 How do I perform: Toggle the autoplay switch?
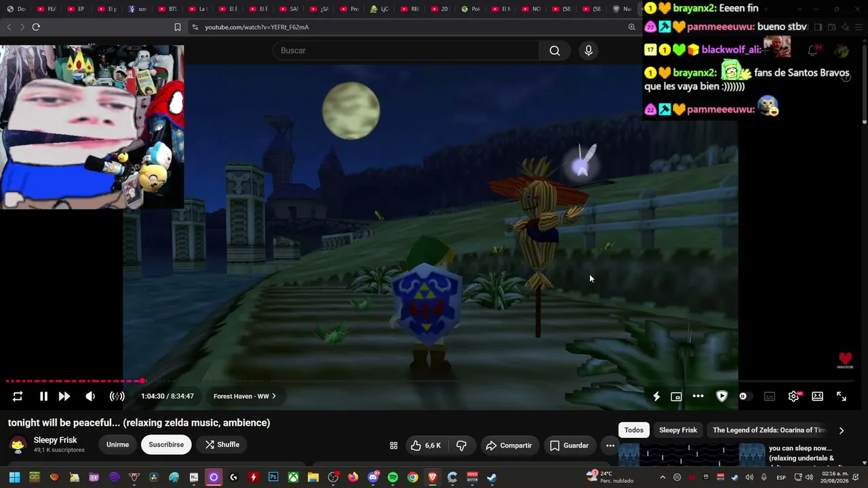point(745,396)
